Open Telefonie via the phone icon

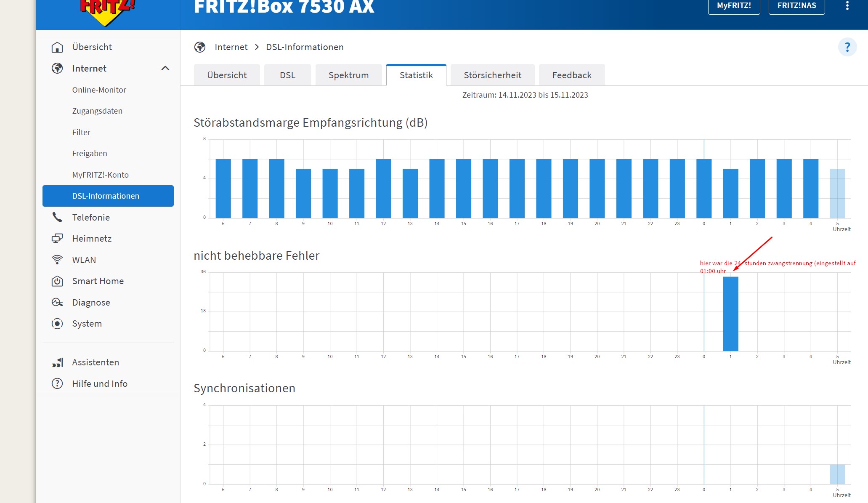point(57,217)
